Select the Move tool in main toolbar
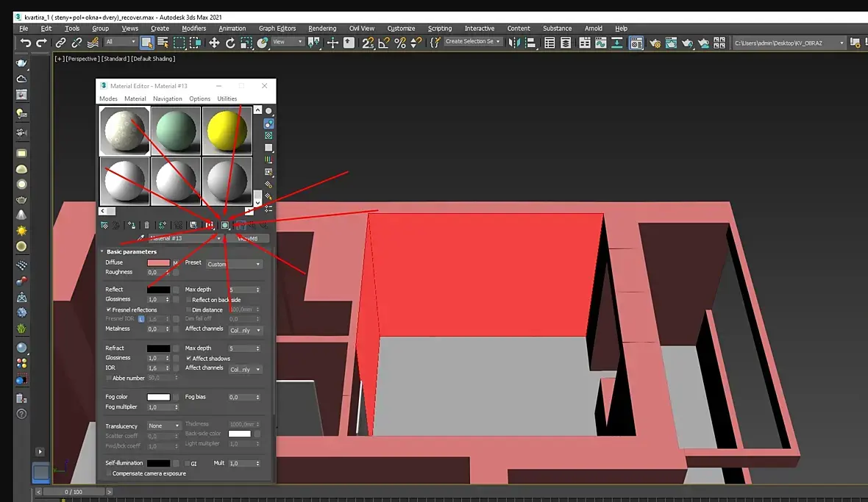 point(214,43)
